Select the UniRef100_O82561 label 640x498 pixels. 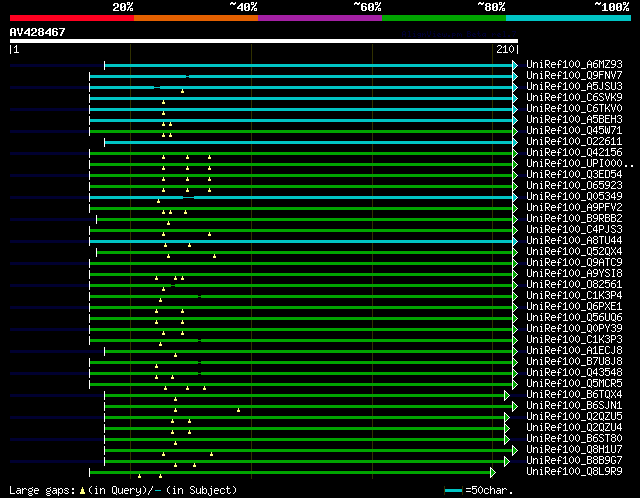pyautogui.click(x=574, y=285)
